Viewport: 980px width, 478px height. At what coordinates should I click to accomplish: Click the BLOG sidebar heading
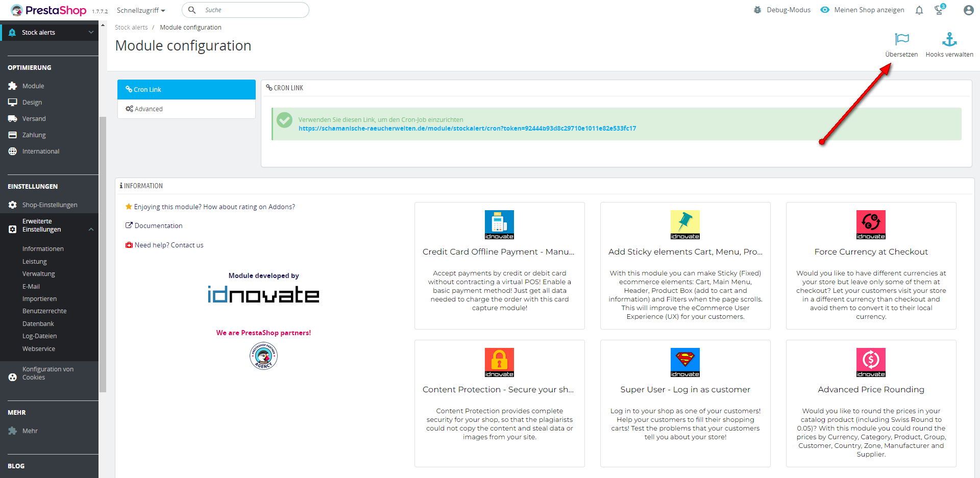[x=16, y=466]
